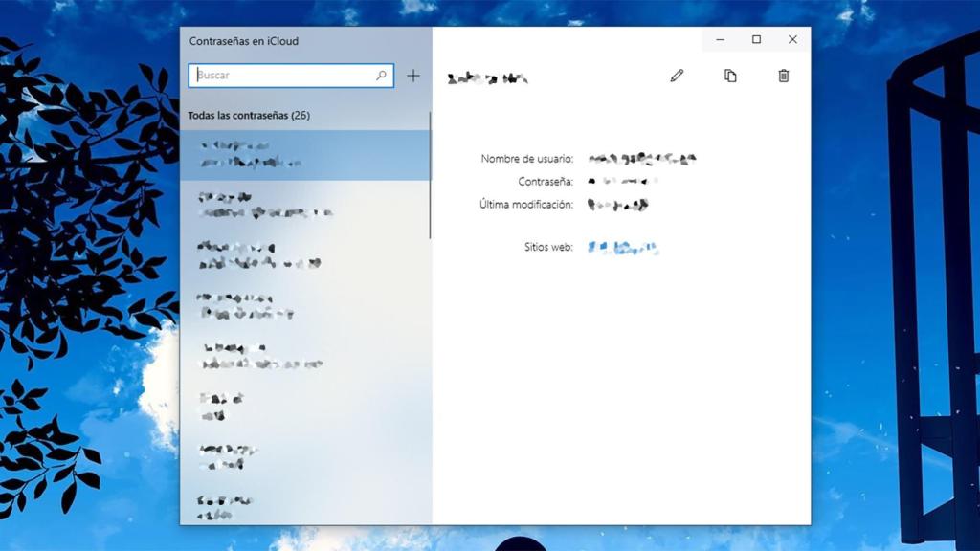Select the fifth account in the left list
Image resolution: width=980 pixels, height=551 pixels.
pyautogui.click(x=287, y=356)
